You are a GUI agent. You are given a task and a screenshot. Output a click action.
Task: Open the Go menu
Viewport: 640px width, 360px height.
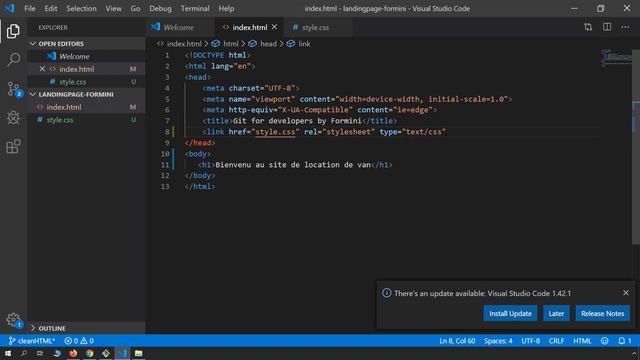click(x=135, y=8)
